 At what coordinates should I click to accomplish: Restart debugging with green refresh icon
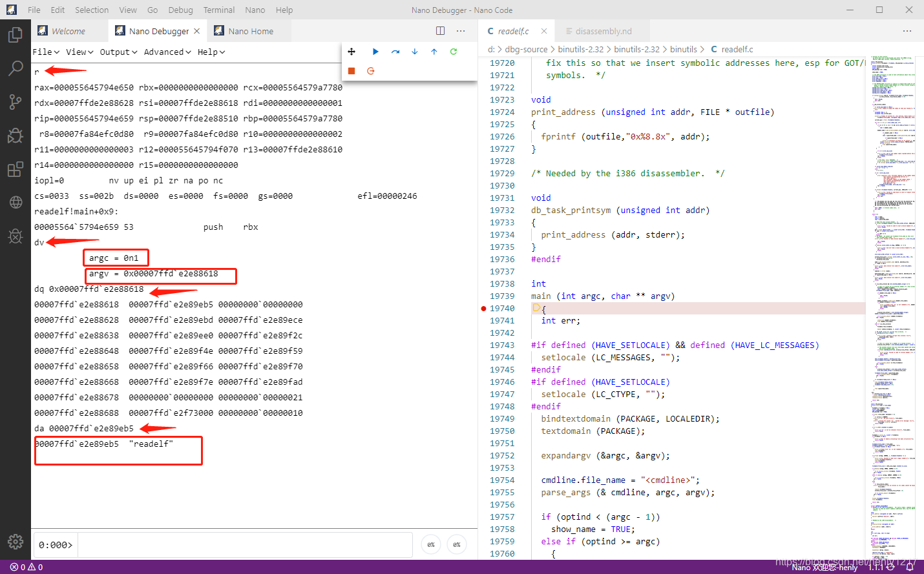(454, 52)
